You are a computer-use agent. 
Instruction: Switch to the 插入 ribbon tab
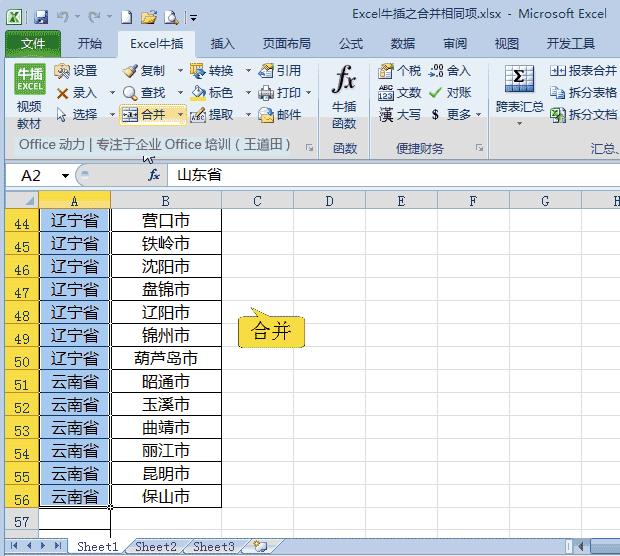223,43
